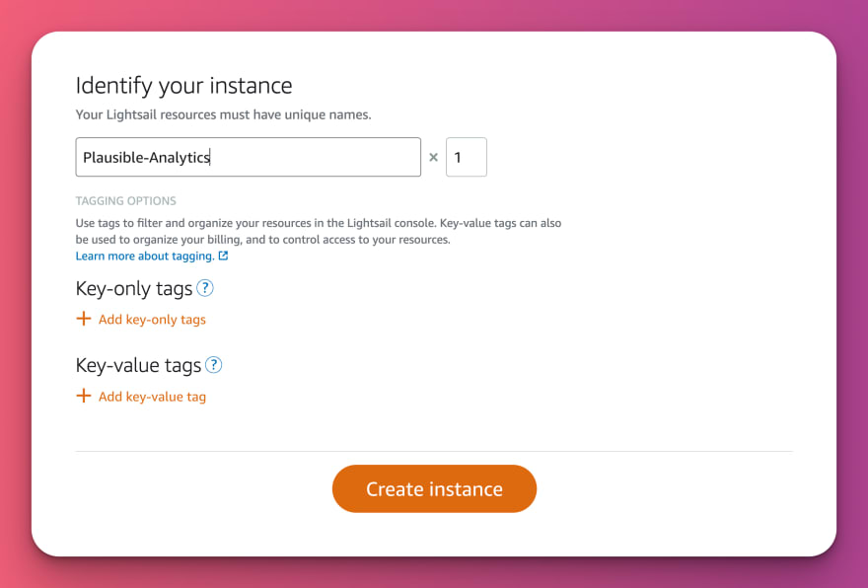Click the Create instance button

click(434, 488)
